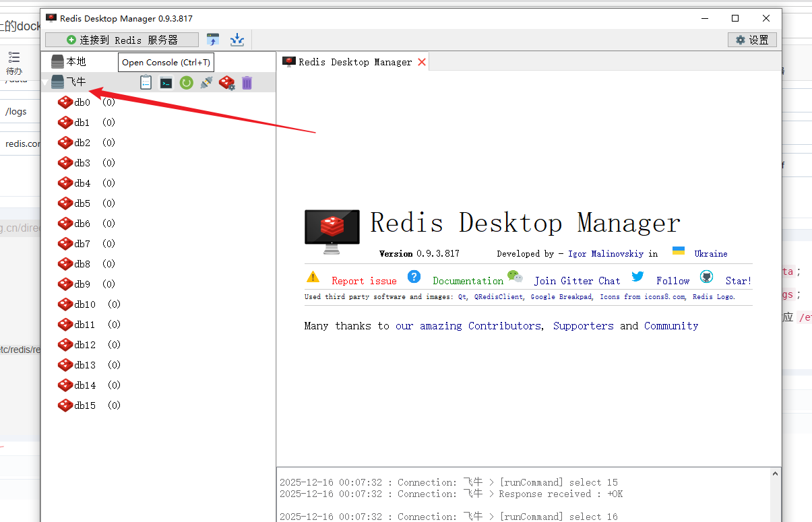Select database db6

point(86,224)
